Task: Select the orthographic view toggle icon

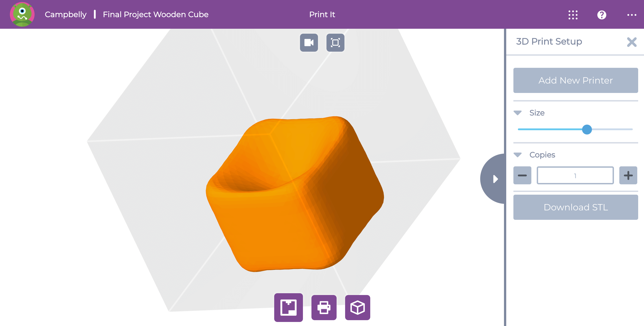Action: click(336, 42)
